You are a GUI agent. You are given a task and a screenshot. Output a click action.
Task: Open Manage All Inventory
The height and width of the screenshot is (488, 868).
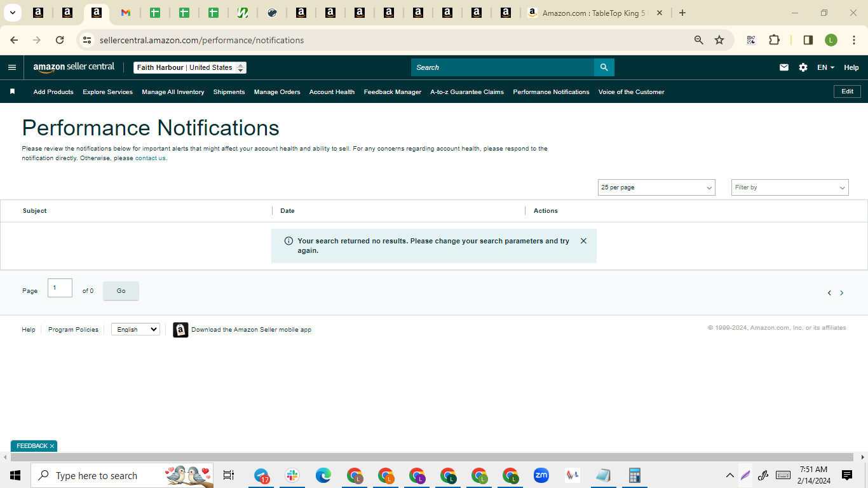[173, 92]
